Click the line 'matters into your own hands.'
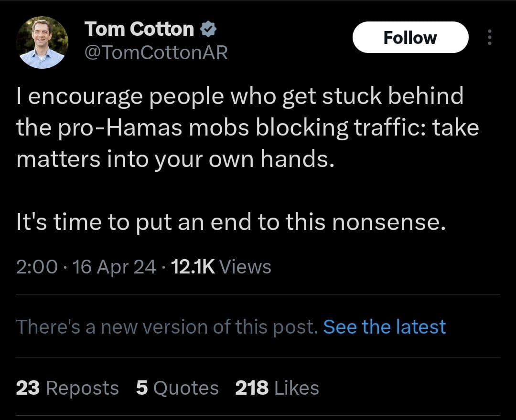This screenshot has width=516, height=420. click(174, 159)
